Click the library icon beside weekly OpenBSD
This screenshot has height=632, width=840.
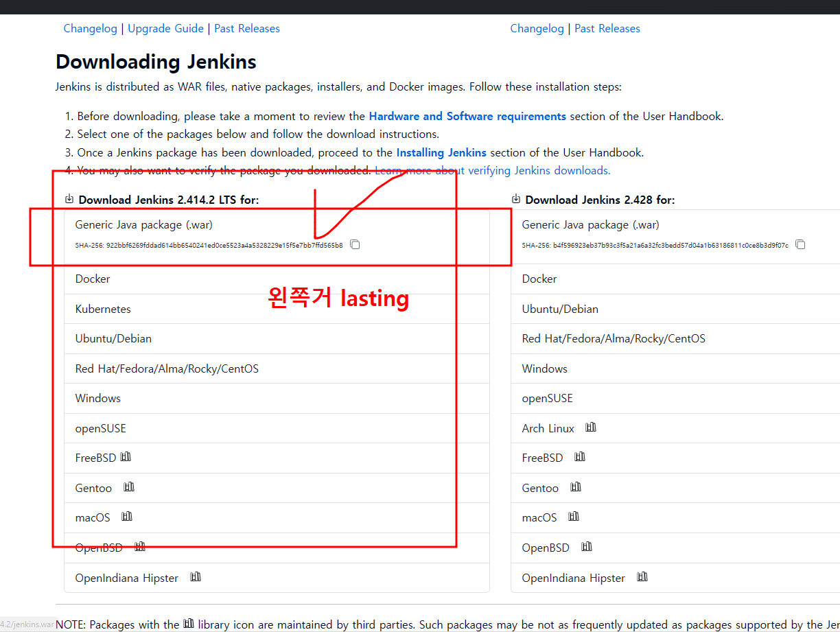(587, 547)
